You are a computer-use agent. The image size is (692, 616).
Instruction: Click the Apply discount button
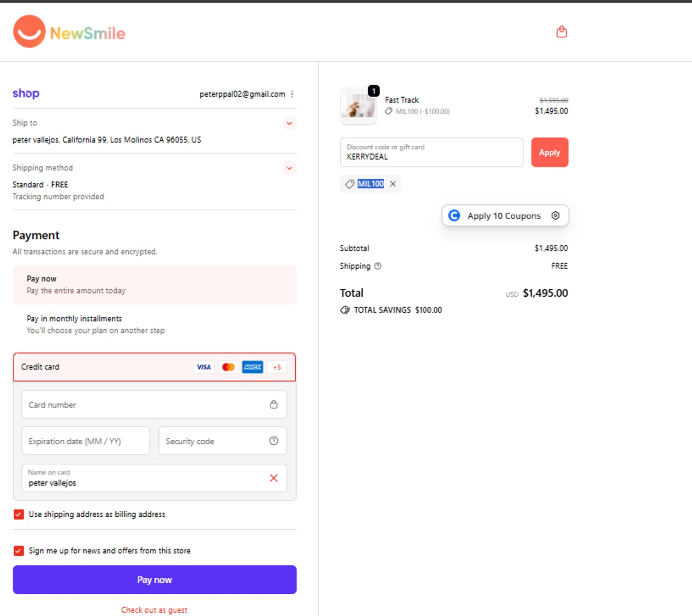[549, 152]
